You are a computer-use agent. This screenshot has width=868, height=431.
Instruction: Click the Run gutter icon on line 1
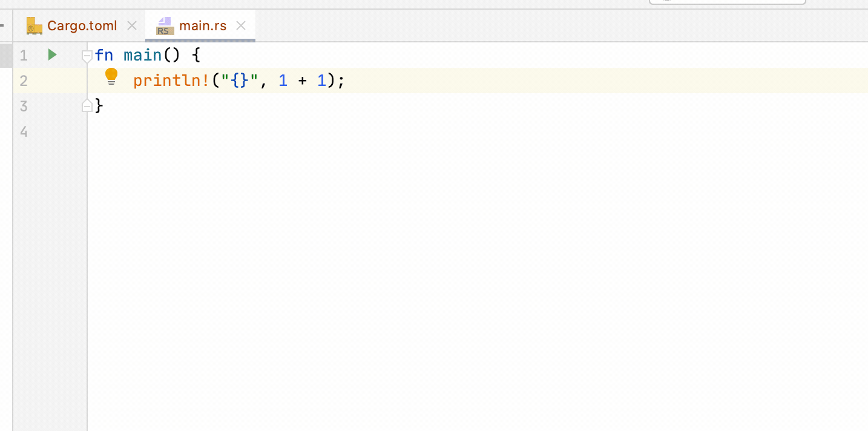coord(52,54)
